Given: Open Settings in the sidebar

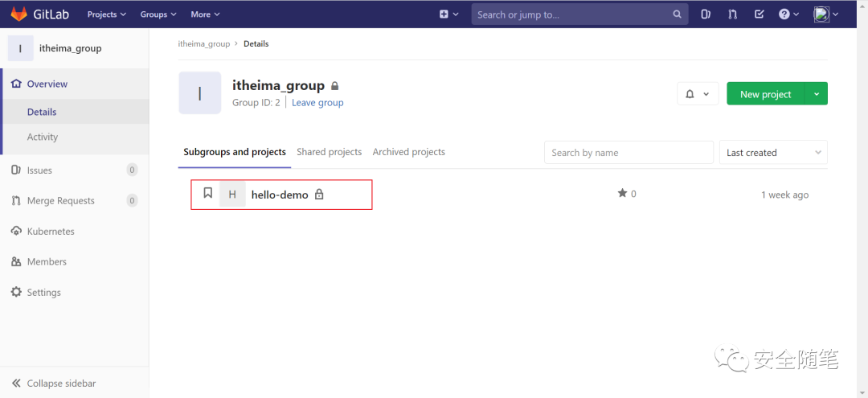Looking at the screenshot, I should pyautogui.click(x=74, y=293).
